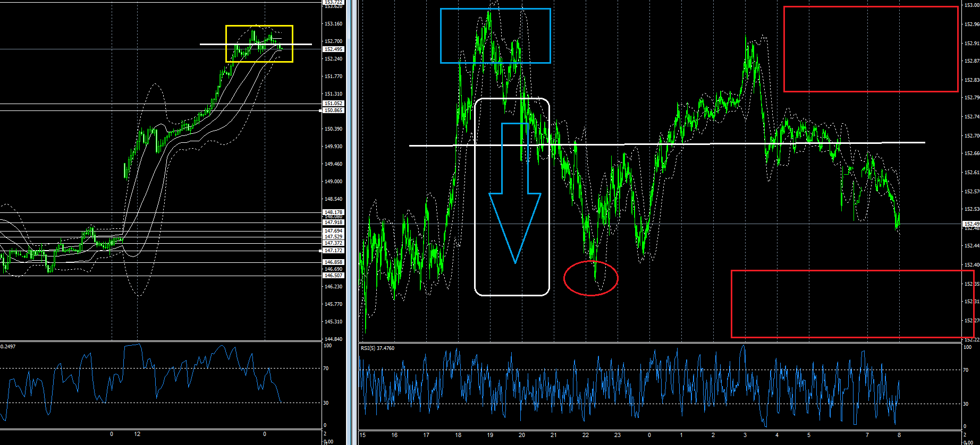Click 153.160 on the left price scale
Image resolution: width=980 pixels, height=445 pixels.
click(334, 24)
